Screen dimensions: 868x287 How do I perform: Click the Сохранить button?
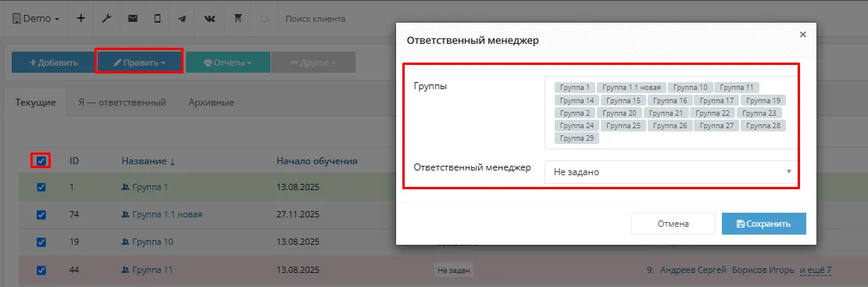tap(764, 224)
